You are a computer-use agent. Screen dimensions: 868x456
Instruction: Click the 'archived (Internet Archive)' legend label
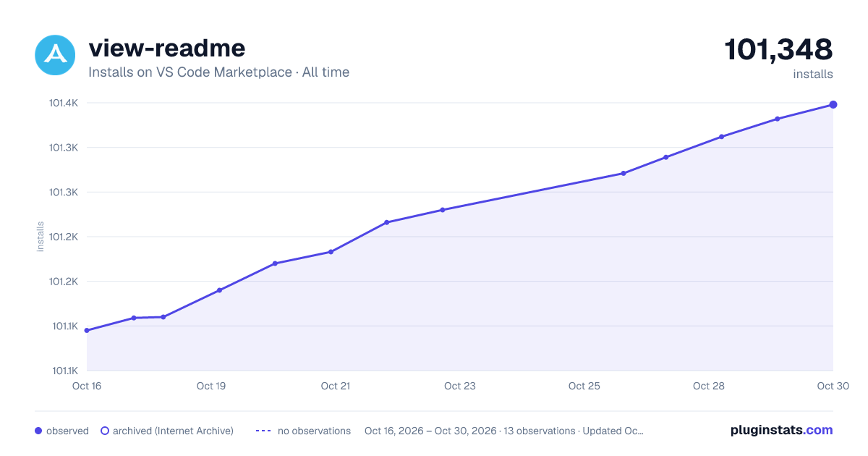point(173,431)
